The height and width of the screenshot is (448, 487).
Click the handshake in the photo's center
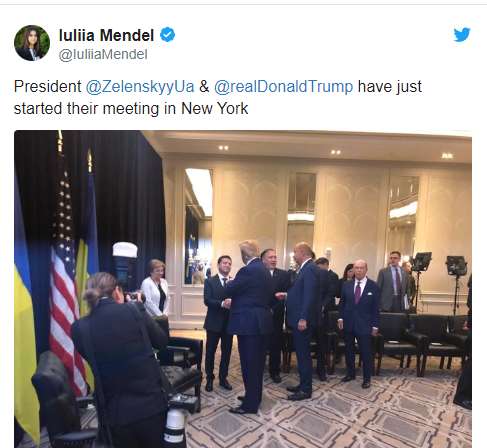pos(227,303)
